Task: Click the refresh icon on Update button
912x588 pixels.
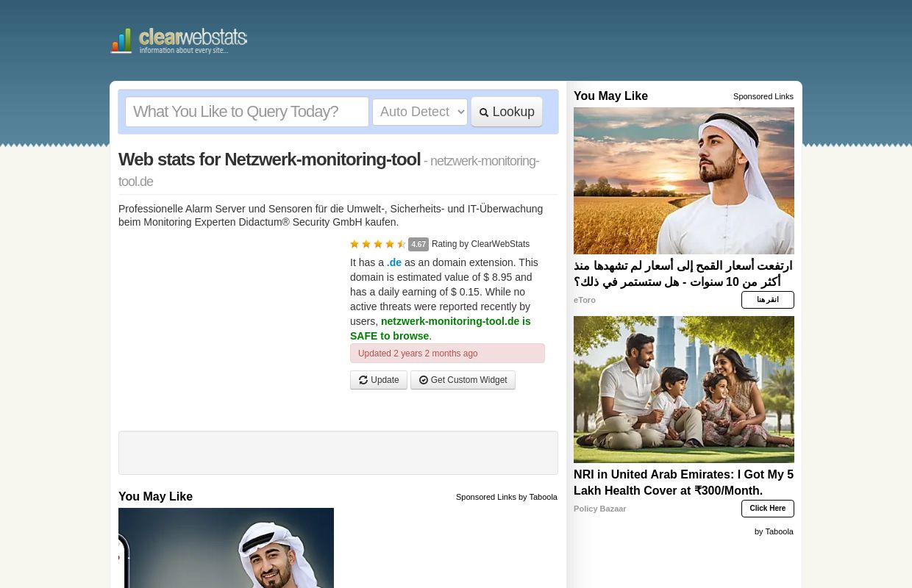Action: [363, 380]
